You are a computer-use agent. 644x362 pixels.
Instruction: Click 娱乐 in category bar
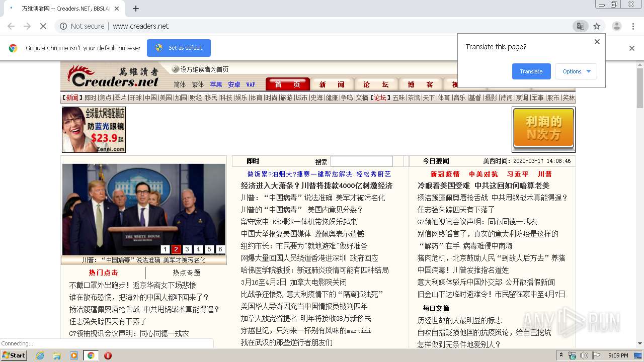[x=240, y=98]
